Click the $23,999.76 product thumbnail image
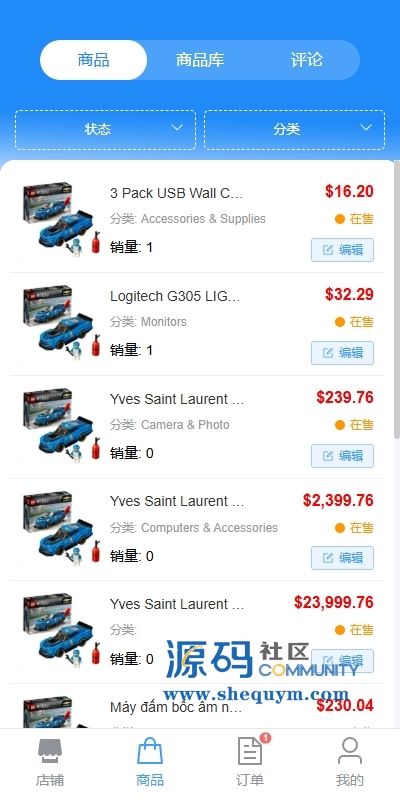The width and height of the screenshot is (400, 800). coord(61,631)
